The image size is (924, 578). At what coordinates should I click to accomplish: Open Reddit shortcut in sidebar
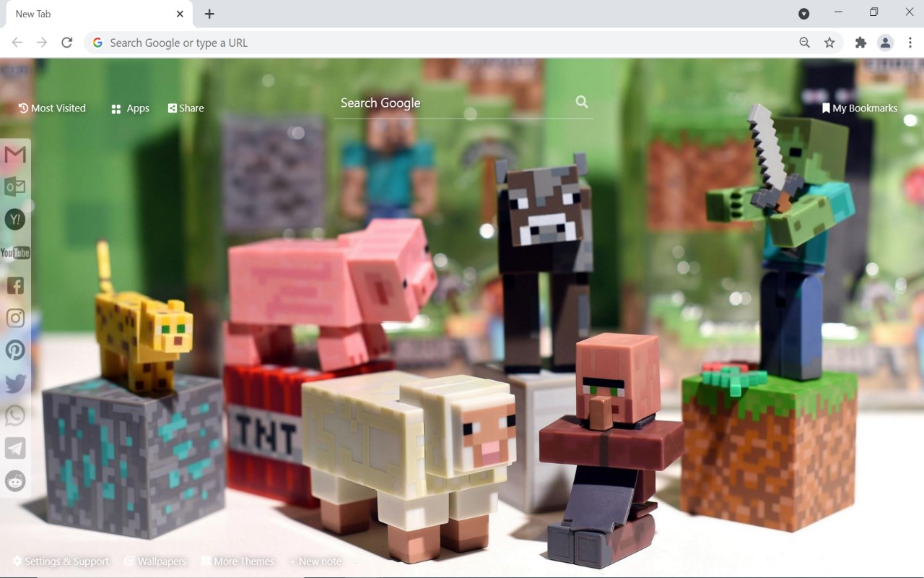tap(15, 480)
